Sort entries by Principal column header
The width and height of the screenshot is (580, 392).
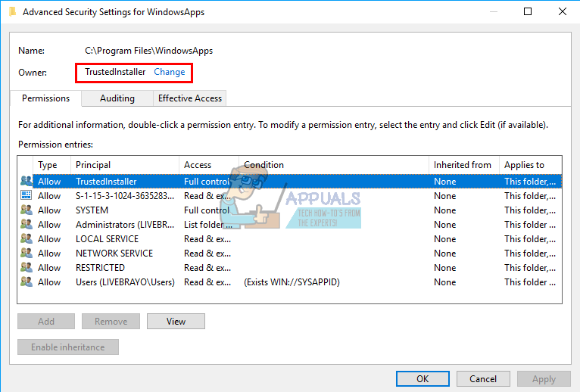(125, 165)
